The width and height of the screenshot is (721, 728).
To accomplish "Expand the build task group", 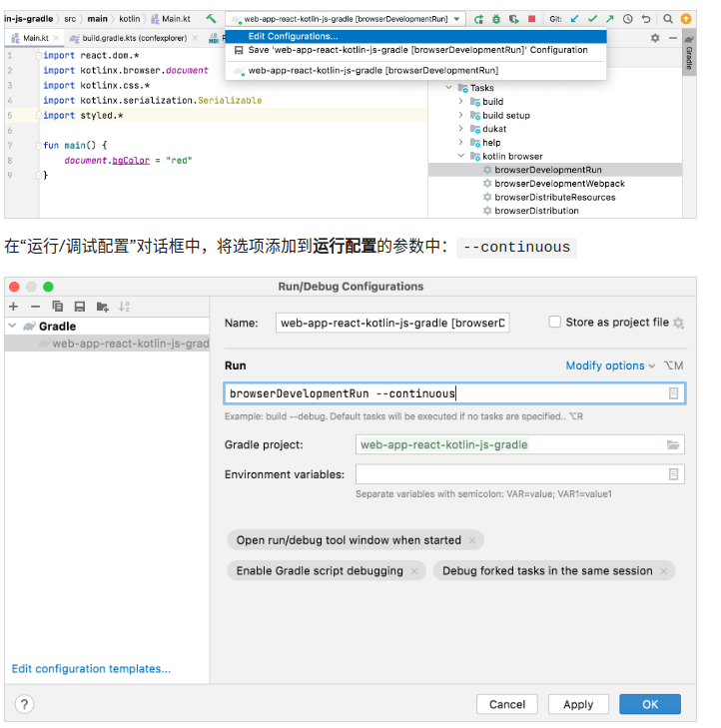I will 460,101.
